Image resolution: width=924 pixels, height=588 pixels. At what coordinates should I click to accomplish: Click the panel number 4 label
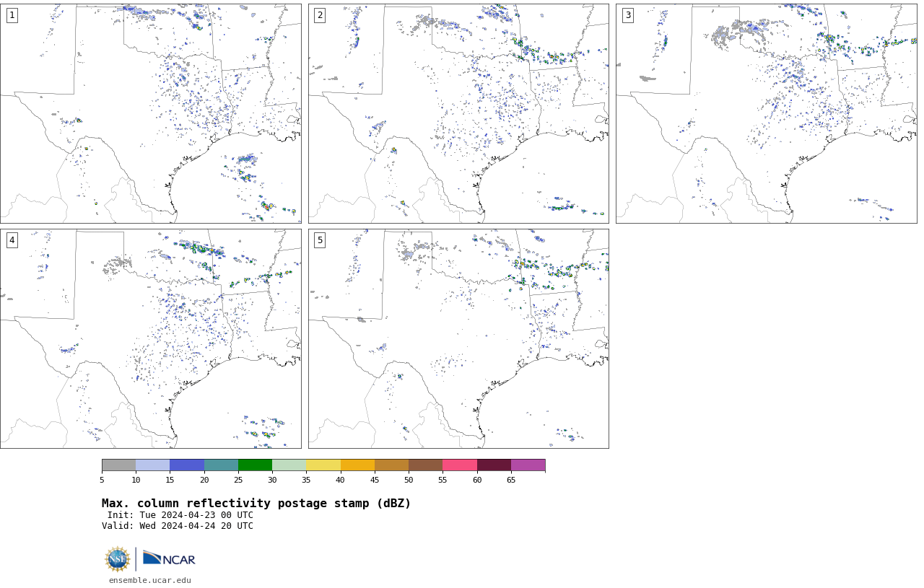(12, 240)
